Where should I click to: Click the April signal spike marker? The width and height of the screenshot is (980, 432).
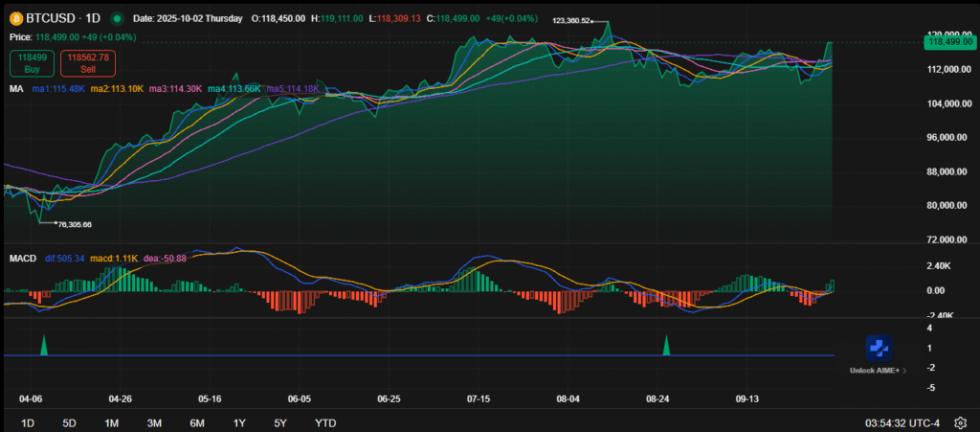pos(43,346)
